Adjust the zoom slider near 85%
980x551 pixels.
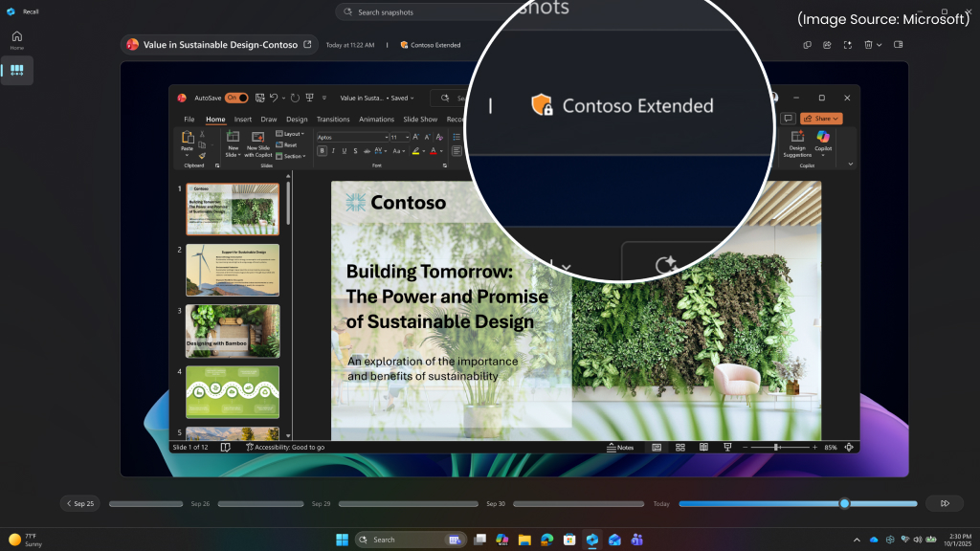(x=776, y=447)
